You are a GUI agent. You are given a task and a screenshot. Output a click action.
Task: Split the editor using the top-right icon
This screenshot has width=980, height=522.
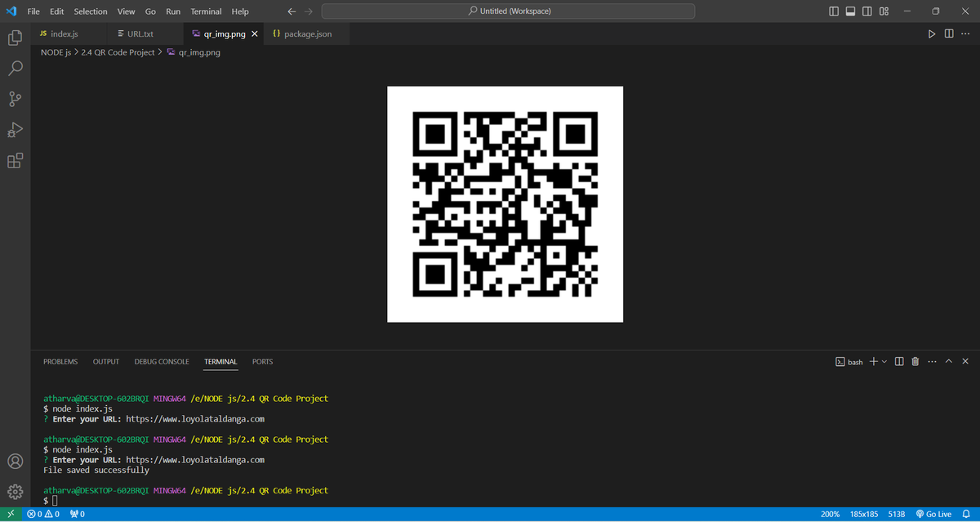(x=948, y=33)
